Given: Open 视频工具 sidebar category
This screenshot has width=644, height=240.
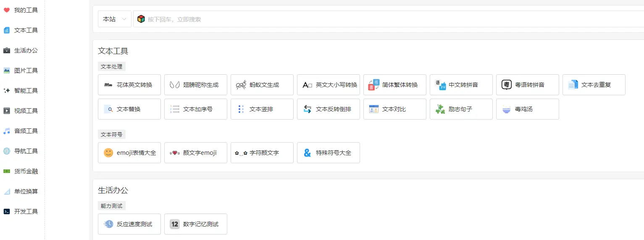Looking at the screenshot, I should [26, 111].
